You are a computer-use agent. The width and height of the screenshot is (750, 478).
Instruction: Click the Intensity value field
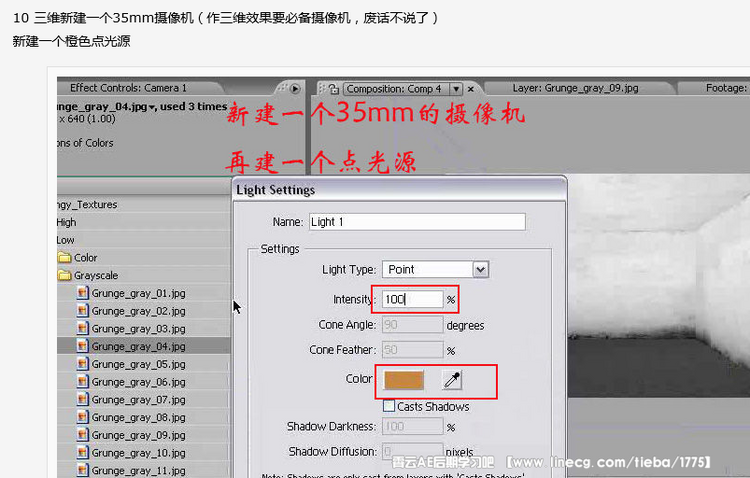point(412,300)
